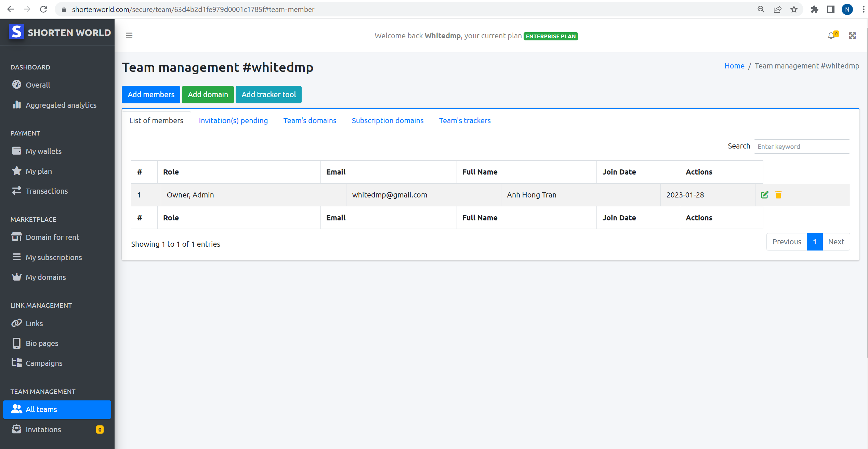Click the Links management icon

17,323
